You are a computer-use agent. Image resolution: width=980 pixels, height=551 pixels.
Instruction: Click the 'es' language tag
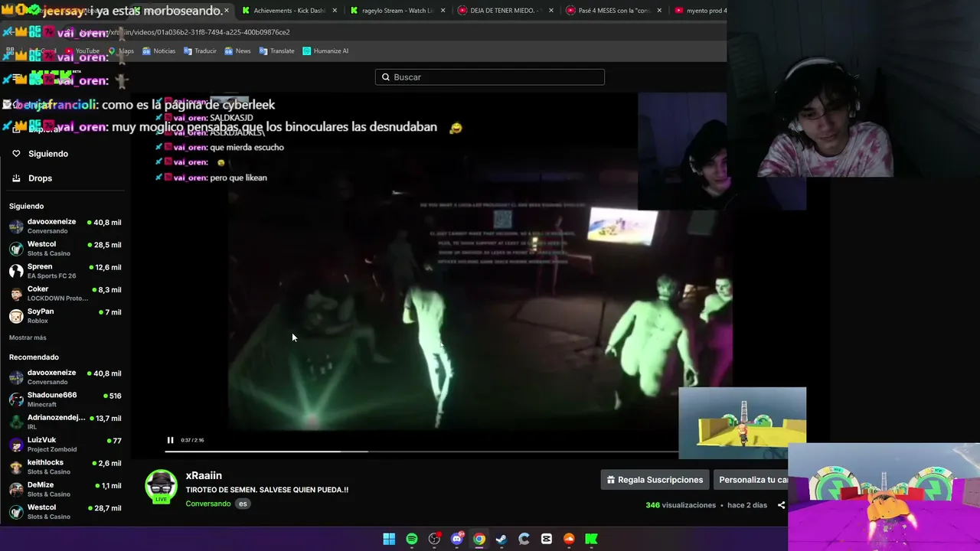(243, 504)
